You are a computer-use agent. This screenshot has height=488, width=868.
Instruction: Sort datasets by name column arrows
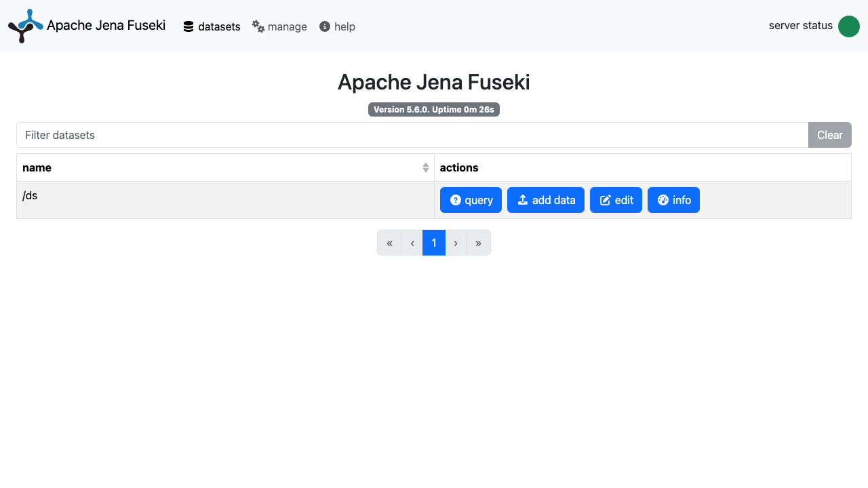426,167
